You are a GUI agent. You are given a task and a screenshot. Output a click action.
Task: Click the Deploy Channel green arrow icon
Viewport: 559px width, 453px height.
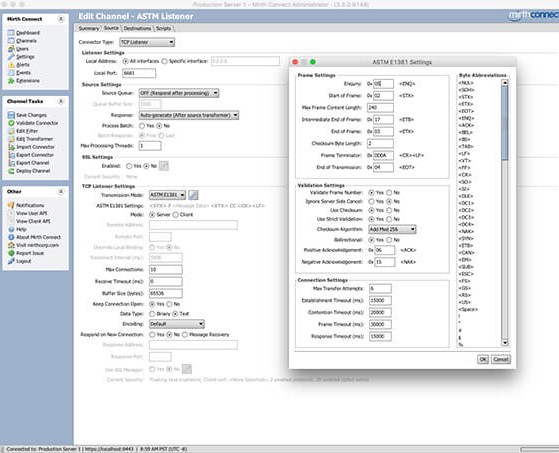tap(11, 171)
